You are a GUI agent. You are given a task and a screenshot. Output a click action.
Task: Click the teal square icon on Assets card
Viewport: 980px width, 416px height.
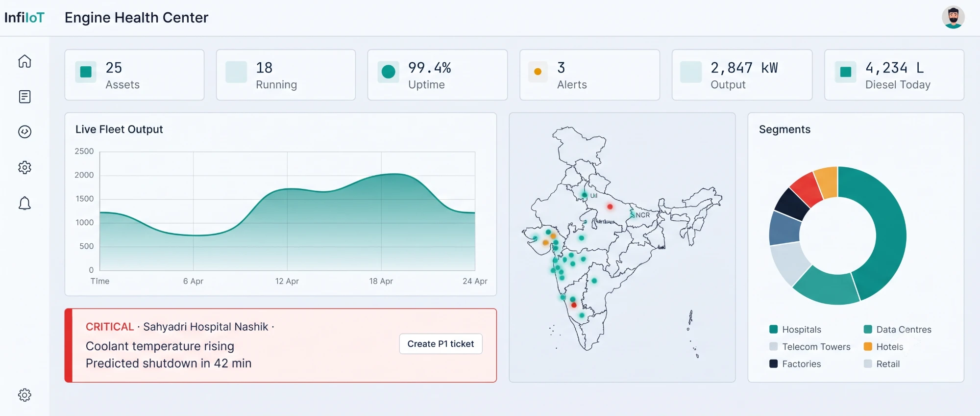tap(86, 72)
